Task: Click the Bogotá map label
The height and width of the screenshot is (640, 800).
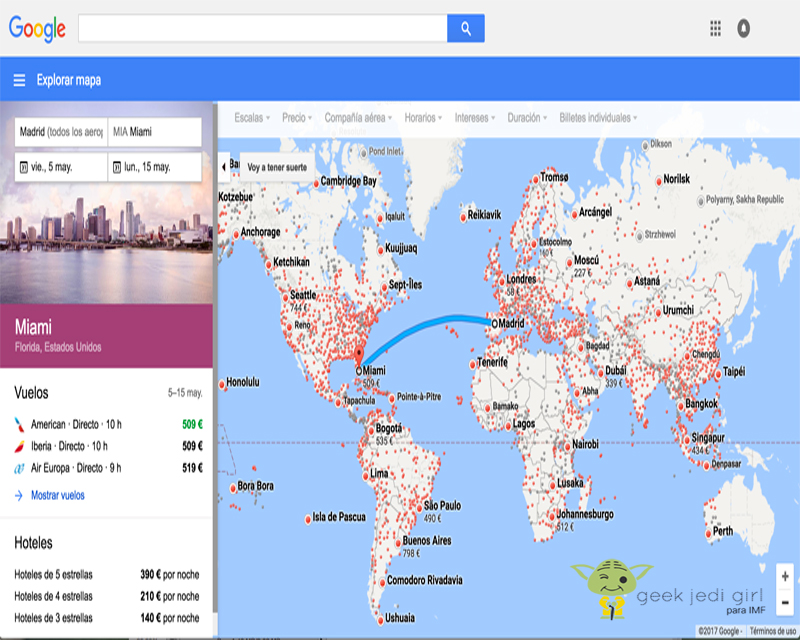Action: point(389,428)
